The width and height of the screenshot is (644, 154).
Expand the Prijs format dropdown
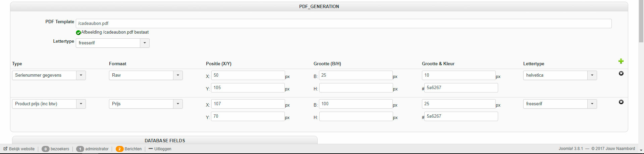point(178,104)
